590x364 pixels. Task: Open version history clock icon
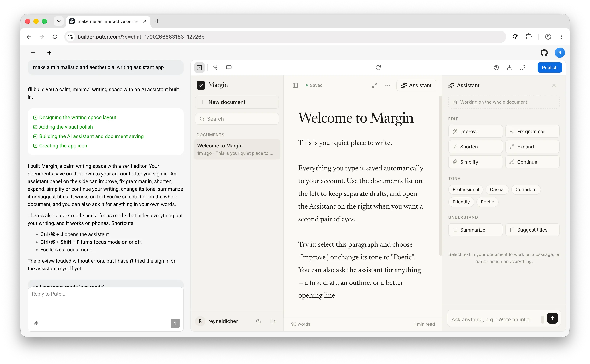point(496,68)
